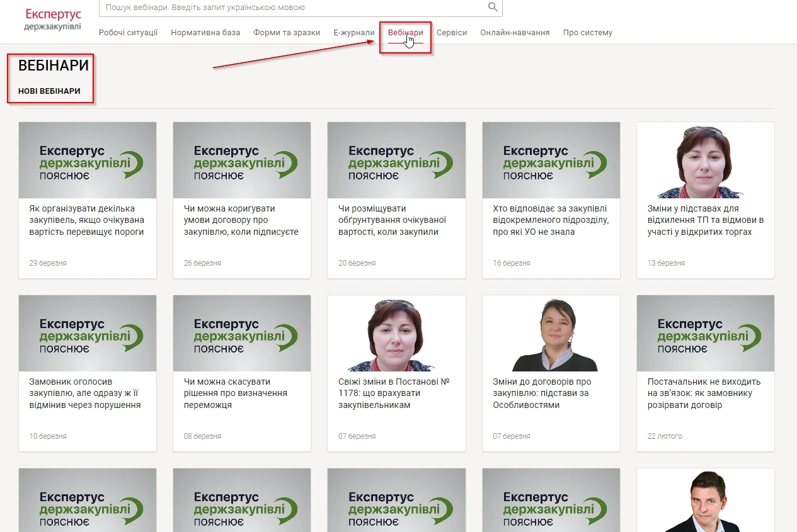Click speaker photo for 'Свіжі зміни в Постанові № 1178'

(396, 334)
